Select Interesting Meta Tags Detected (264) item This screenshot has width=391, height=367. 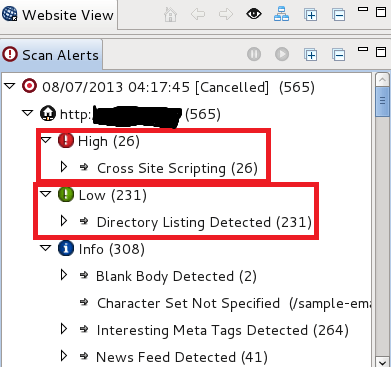223,330
